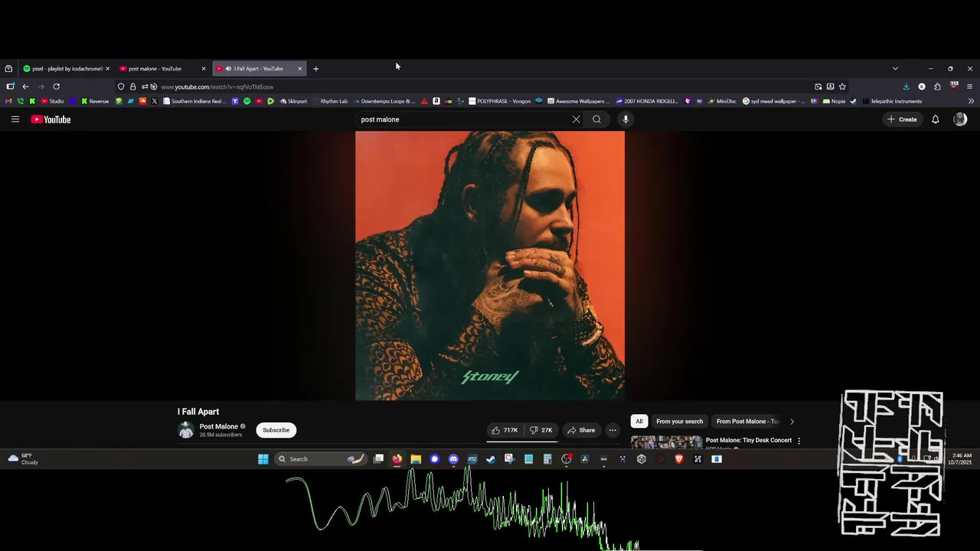Open File Explorer from taskbar

click(416, 459)
